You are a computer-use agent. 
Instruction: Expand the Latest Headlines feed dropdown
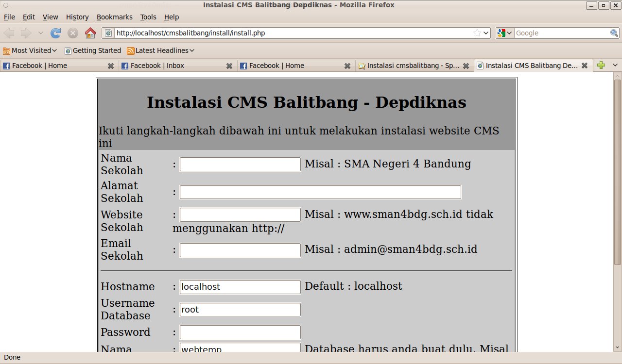click(161, 50)
